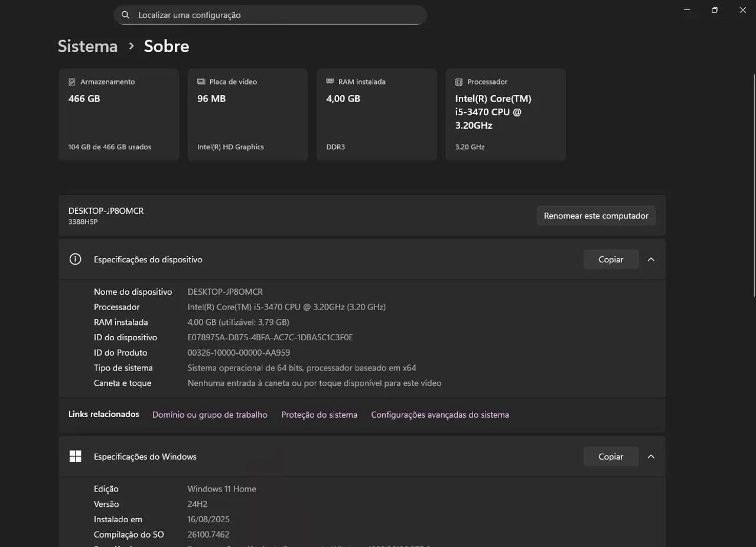
Task: Click RAM value 4,00 GB (utilizável: 3,79 GB)
Action: coord(238,323)
